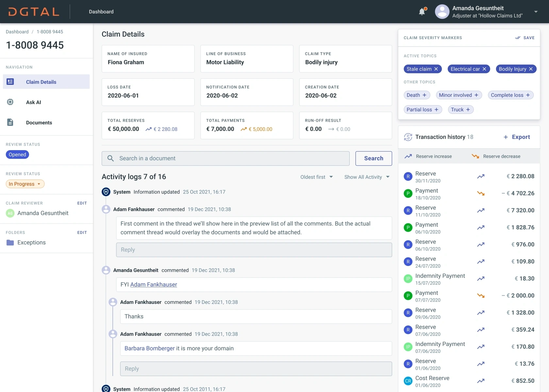This screenshot has height=392, width=549.
Task: Click the Reply field under first comment
Action: coord(254,250)
